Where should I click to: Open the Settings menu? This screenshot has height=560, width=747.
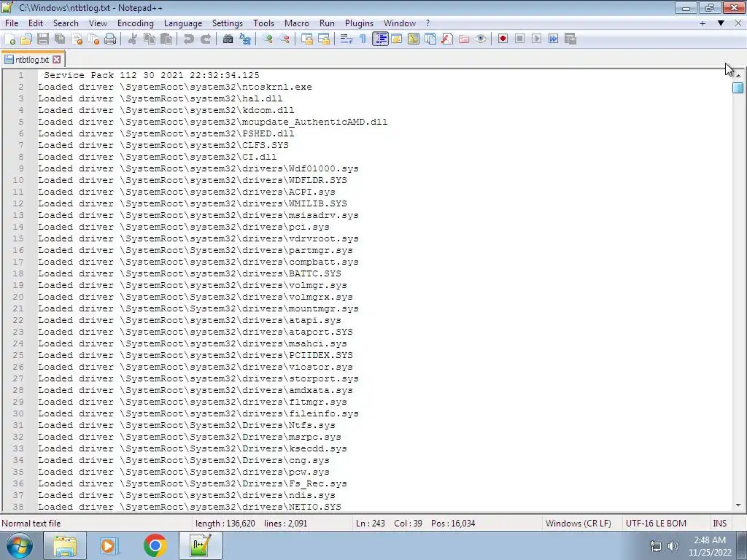coord(228,23)
